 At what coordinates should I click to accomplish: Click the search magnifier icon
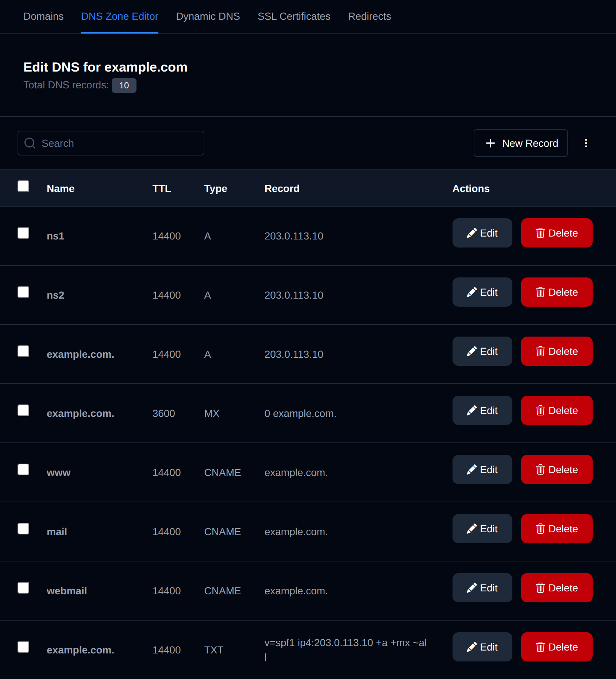[30, 143]
